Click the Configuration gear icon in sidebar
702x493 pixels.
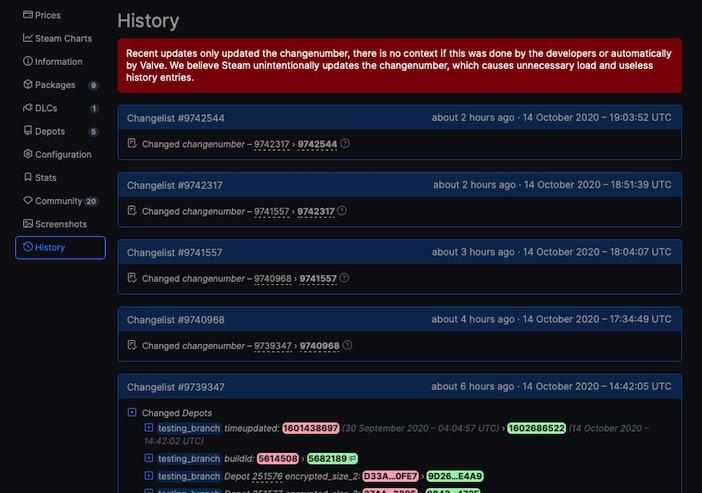click(x=28, y=154)
